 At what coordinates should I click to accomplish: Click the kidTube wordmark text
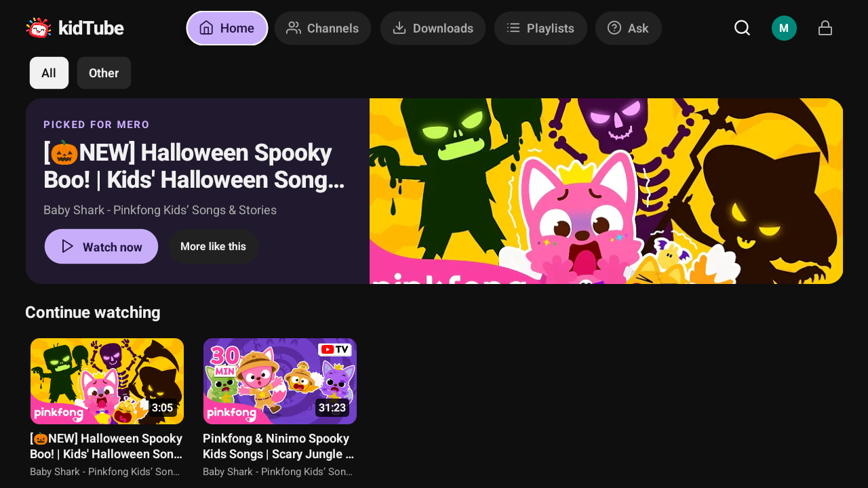tap(91, 28)
